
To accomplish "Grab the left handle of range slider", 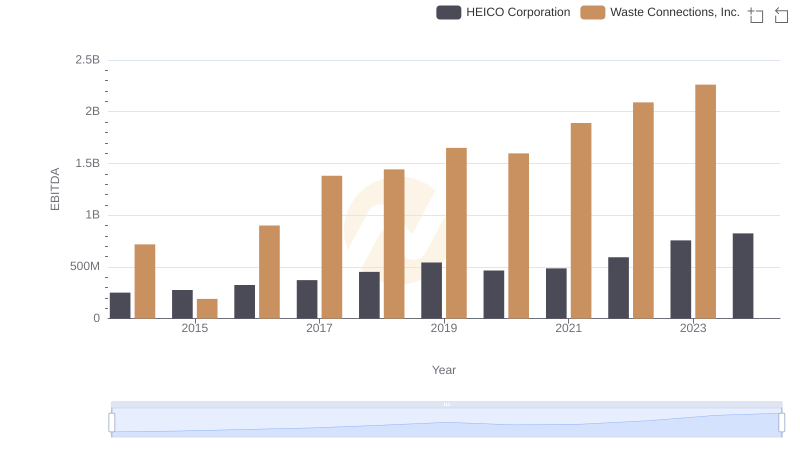I will point(112,423).
